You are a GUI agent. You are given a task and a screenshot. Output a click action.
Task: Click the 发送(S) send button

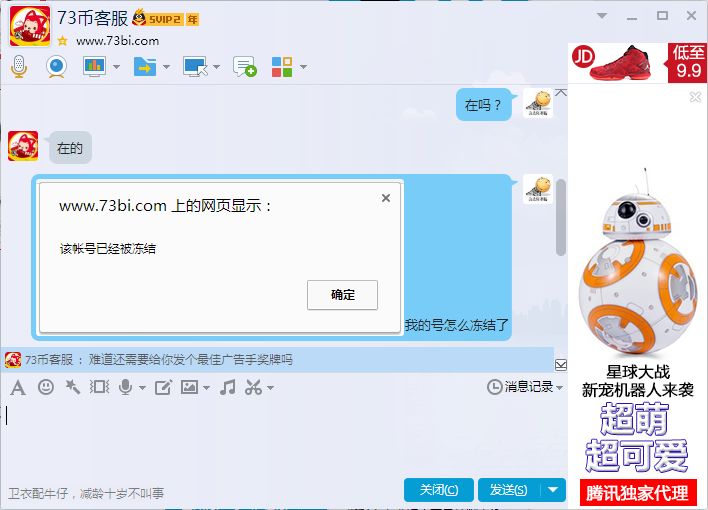(x=509, y=490)
